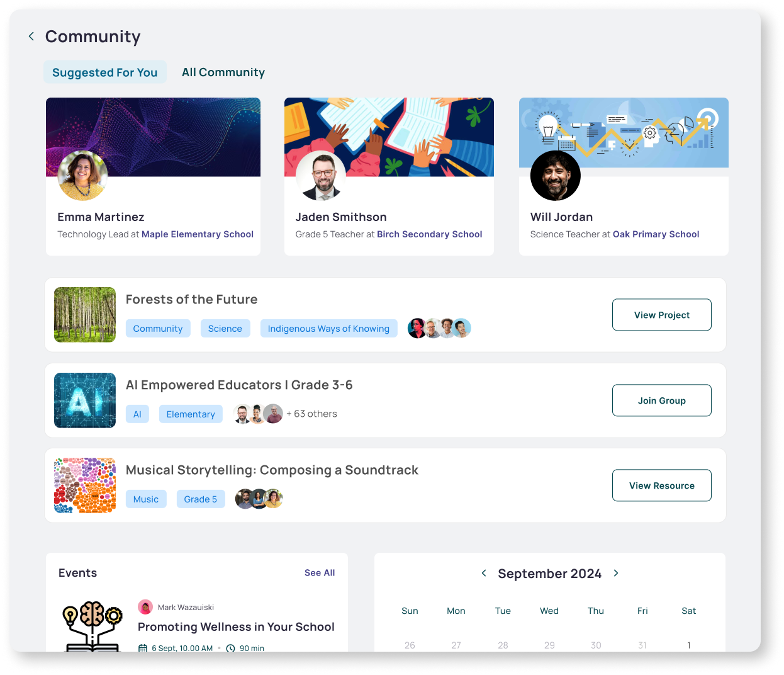Open Mark Wazauiski's avatar

145,606
